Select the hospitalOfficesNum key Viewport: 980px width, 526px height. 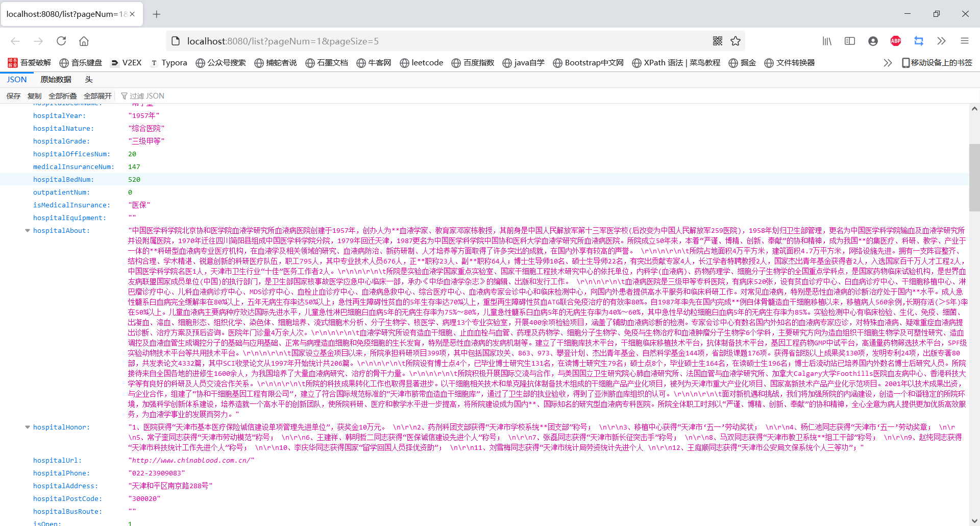pyautogui.click(x=71, y=154)
